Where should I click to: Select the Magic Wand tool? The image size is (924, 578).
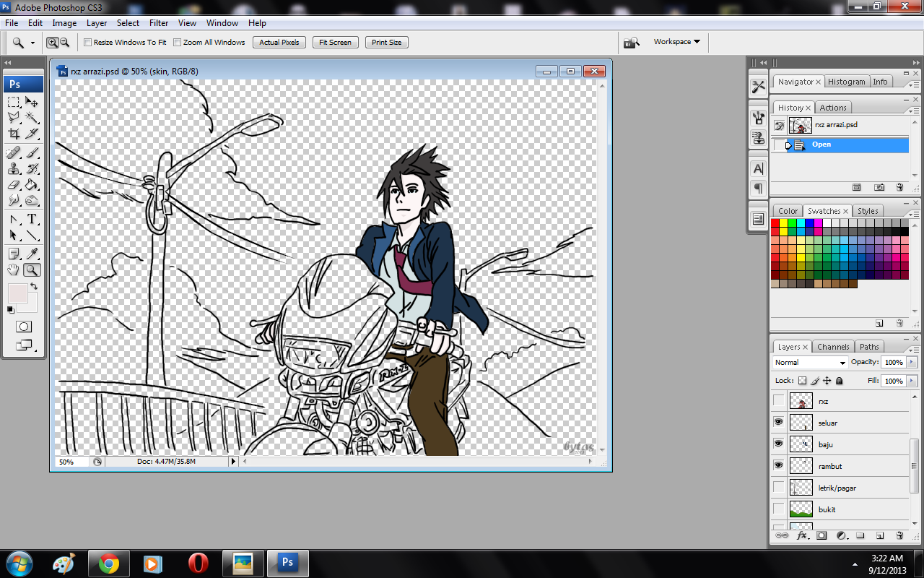pos(32,118)
